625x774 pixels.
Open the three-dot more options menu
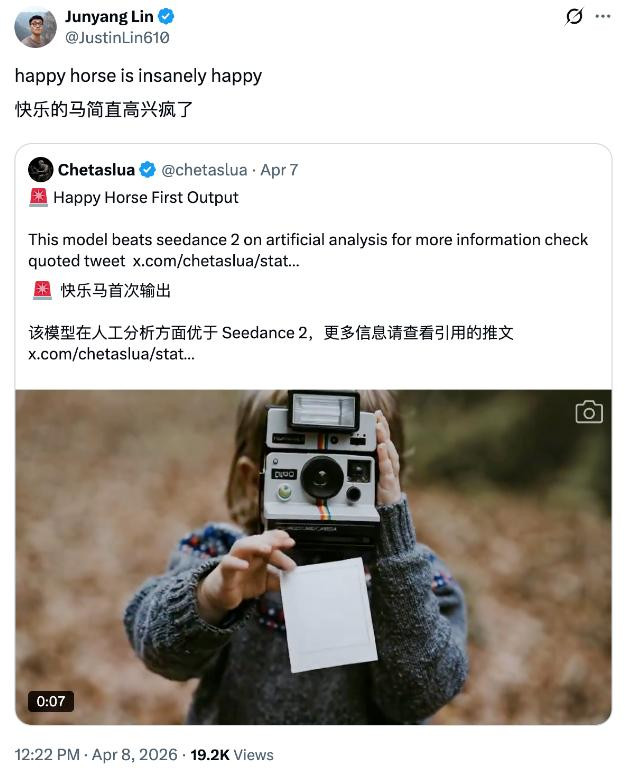coord(603,16)
